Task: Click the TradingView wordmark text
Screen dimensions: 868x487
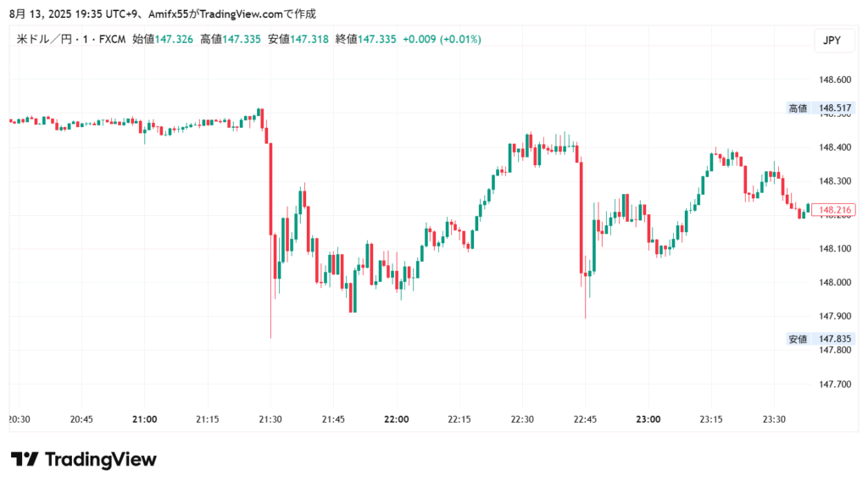Action: 100,459
